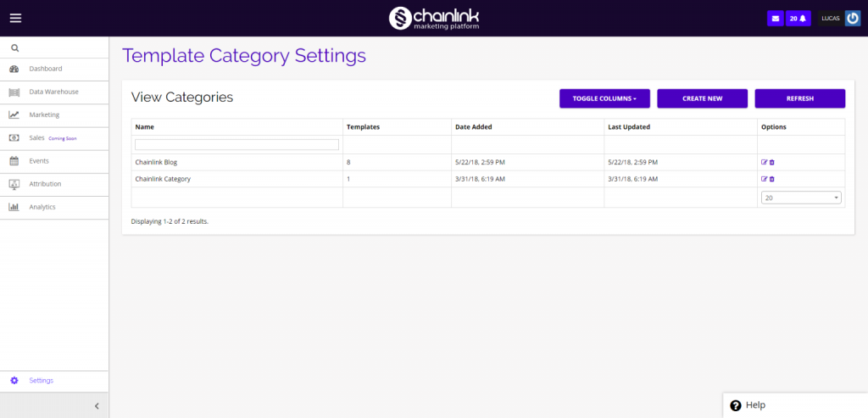
Task: Open the Data Warehouse menu item
Action: pyautogui.click(x=54, y=92)
